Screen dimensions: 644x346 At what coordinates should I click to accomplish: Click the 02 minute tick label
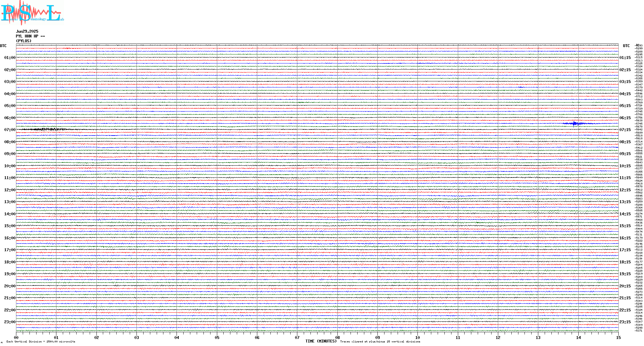96,337
